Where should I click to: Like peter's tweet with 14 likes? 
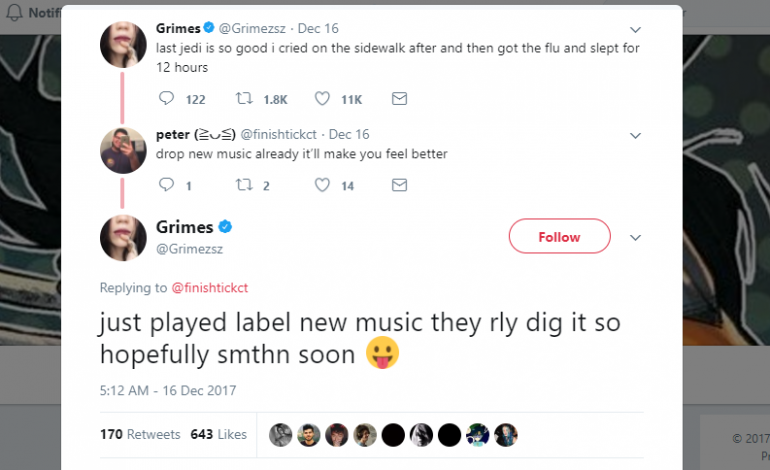(x=322, y=185)
